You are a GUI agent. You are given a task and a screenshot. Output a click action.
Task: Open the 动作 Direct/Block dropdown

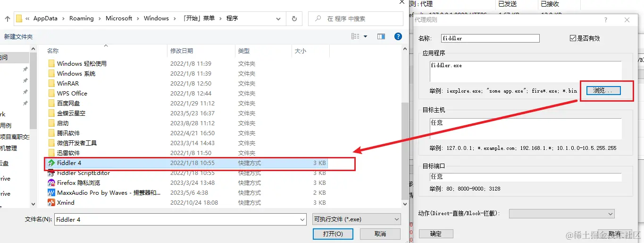tap(561, 214)
